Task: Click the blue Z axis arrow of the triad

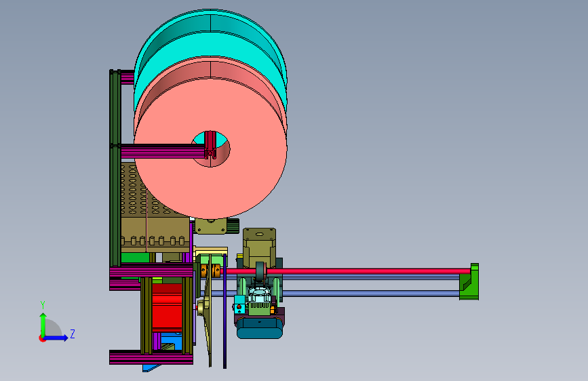Action: tap(56, 338)
